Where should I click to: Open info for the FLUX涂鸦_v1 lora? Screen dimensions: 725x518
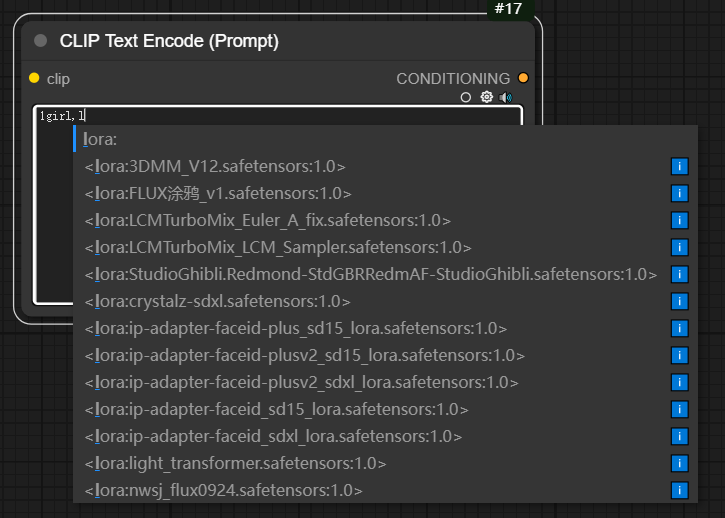point(680,193)
